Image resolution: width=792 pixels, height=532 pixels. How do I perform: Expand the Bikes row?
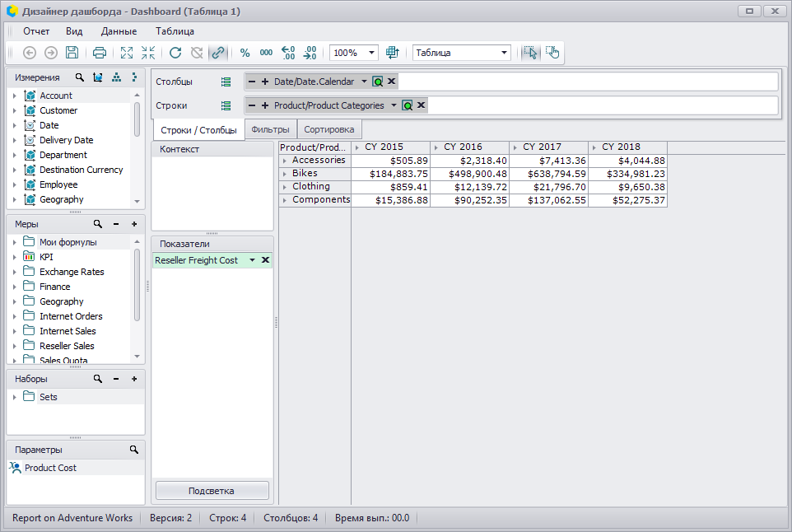[285, 174]
